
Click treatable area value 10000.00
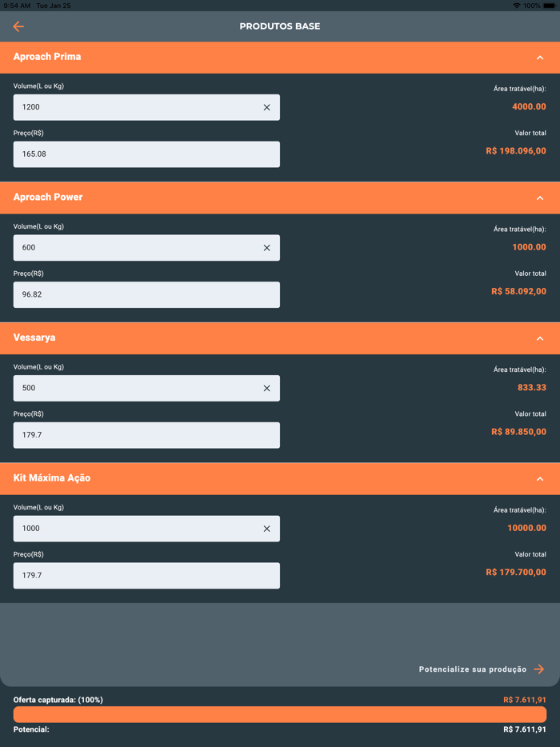coord(526,528)
